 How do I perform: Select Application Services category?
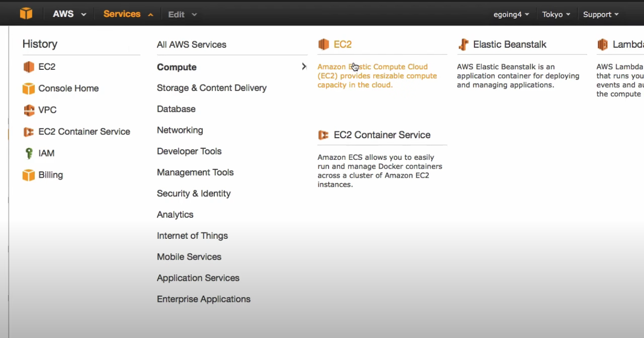pyautogui.click(x=198, y=278)
